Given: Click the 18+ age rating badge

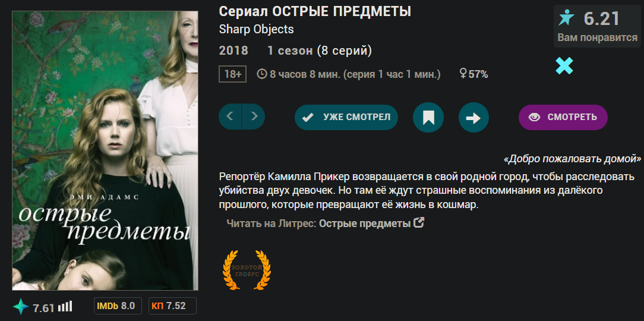Looking at the screenshot, I should 232,74.
